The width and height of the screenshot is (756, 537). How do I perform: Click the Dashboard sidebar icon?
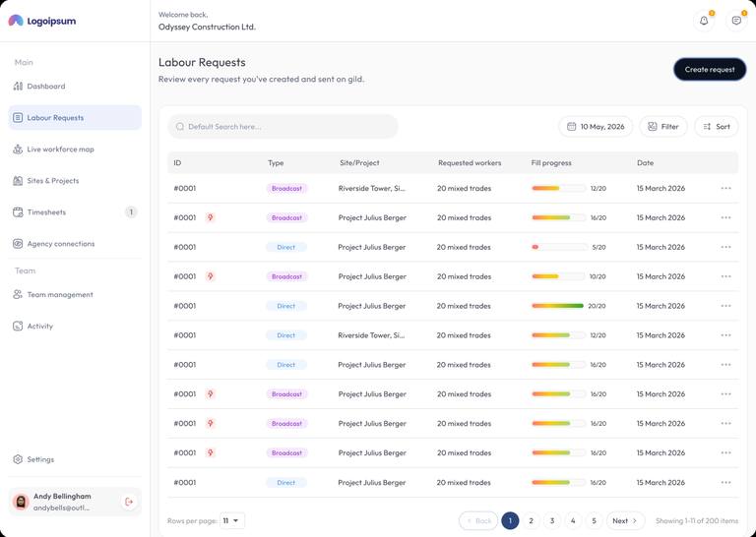[x=18, y=87]
